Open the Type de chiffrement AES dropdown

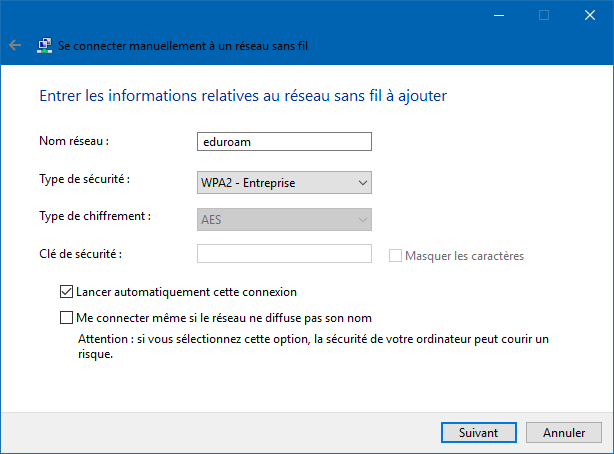(x=284, y=219)
